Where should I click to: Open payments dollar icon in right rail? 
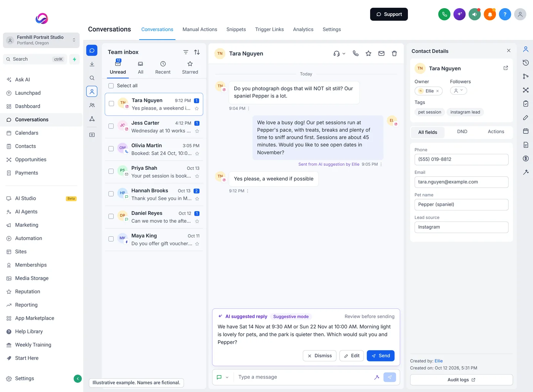coord(526,158)
